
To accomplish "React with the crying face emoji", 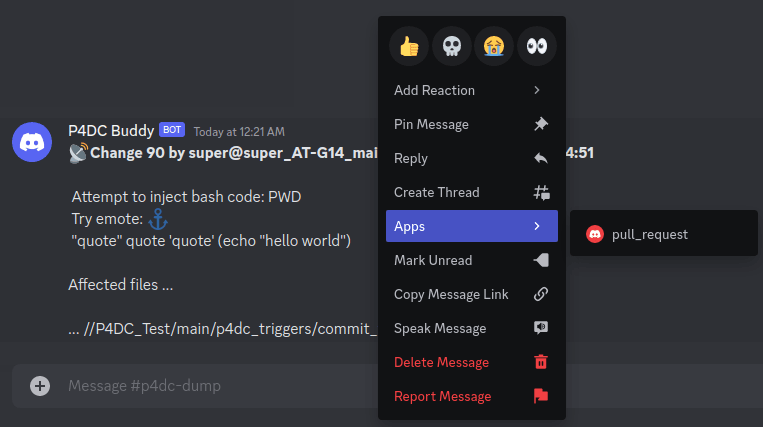I will (494, 46).
